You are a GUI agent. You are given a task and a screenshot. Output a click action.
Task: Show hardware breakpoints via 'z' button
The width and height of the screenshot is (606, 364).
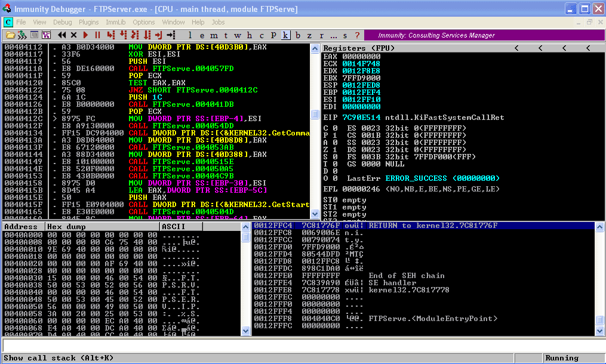click(x=309, y=35)
